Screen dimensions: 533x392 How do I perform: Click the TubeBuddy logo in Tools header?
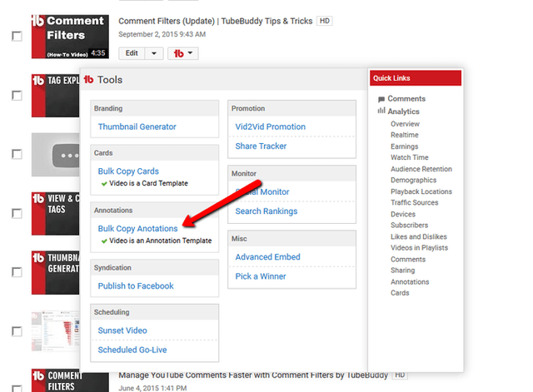89,80
